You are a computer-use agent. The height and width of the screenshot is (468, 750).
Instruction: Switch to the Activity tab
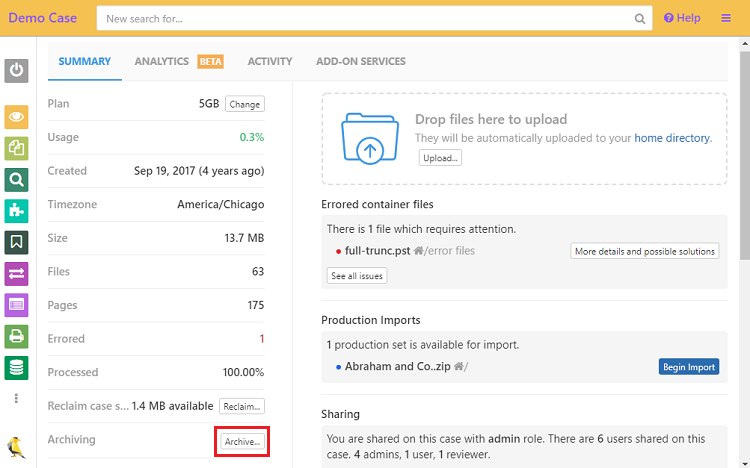tap(270, 61)
